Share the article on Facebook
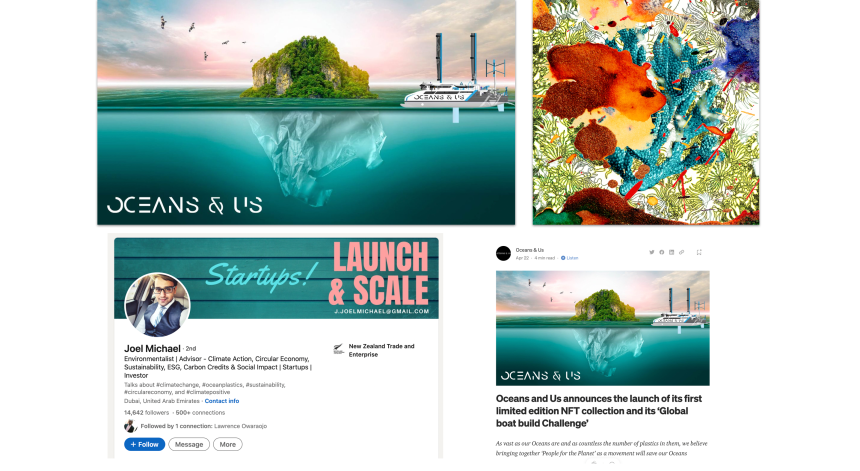This screenshot has width=860, height=471. 661,252
